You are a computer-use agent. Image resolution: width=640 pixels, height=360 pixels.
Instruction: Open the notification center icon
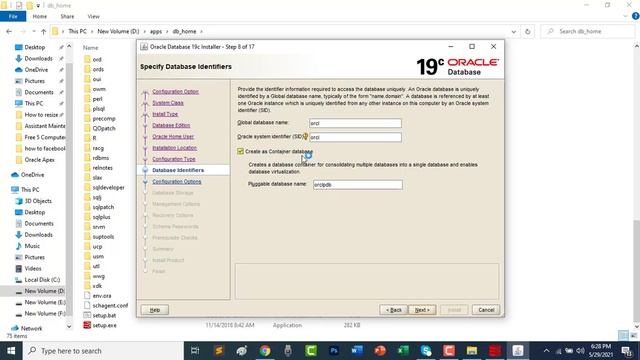(627, 351)
